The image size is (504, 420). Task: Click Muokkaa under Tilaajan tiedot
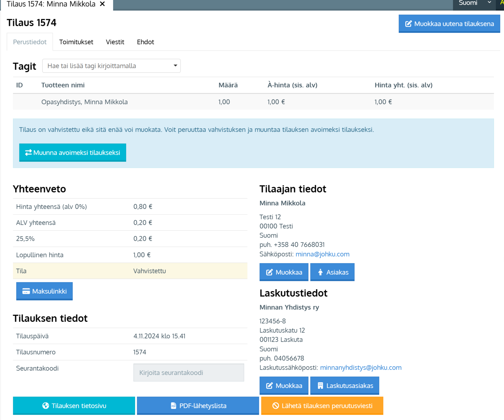pos(284,272)
